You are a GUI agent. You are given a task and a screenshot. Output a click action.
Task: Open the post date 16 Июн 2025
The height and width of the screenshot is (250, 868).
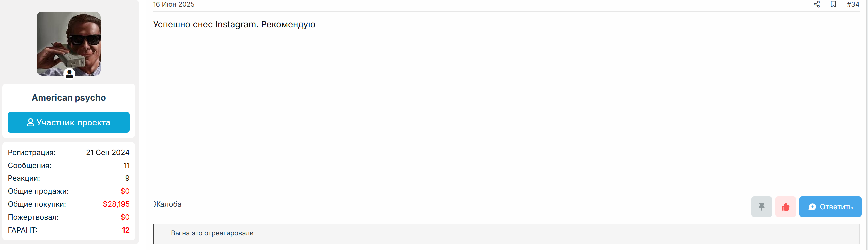pos(174,4)
